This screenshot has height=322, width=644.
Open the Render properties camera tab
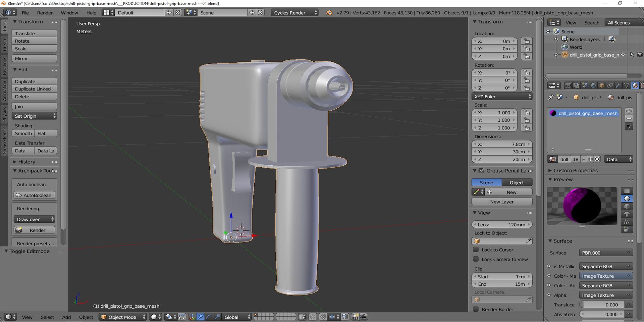point(568,86)
